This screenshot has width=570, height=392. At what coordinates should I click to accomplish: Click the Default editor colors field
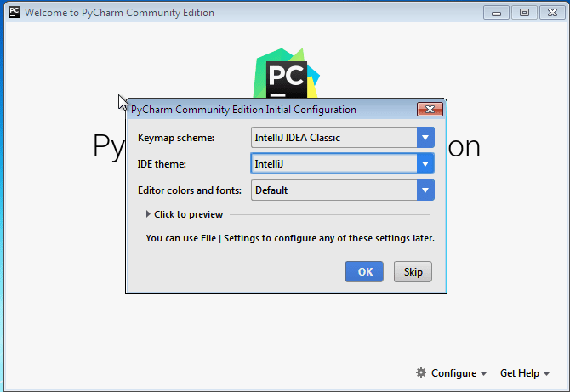pyautogui.click(x=333, y=190)
